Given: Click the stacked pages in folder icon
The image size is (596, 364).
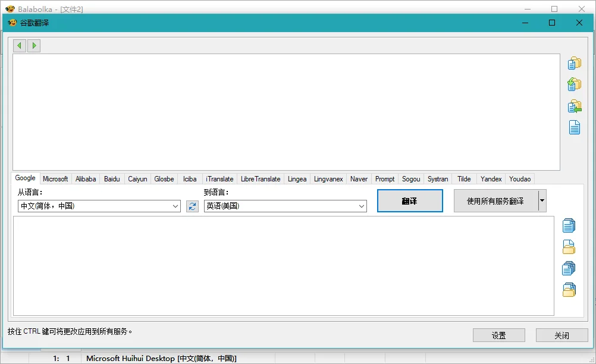Looking at the screenshot, I should [569, 290].
